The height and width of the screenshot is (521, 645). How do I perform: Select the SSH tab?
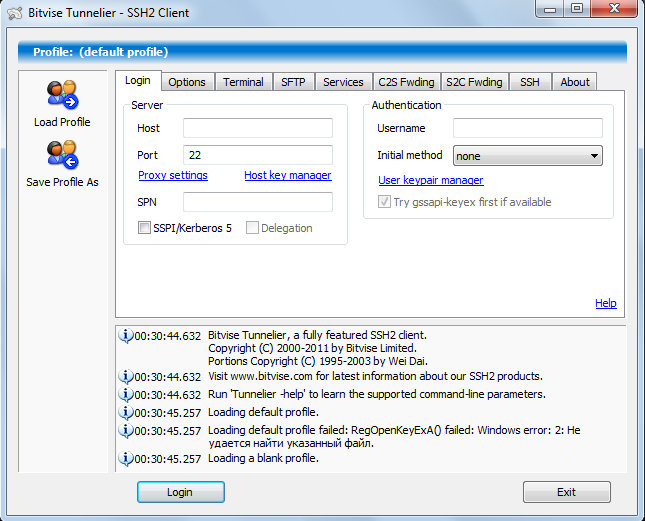point(530,82)
